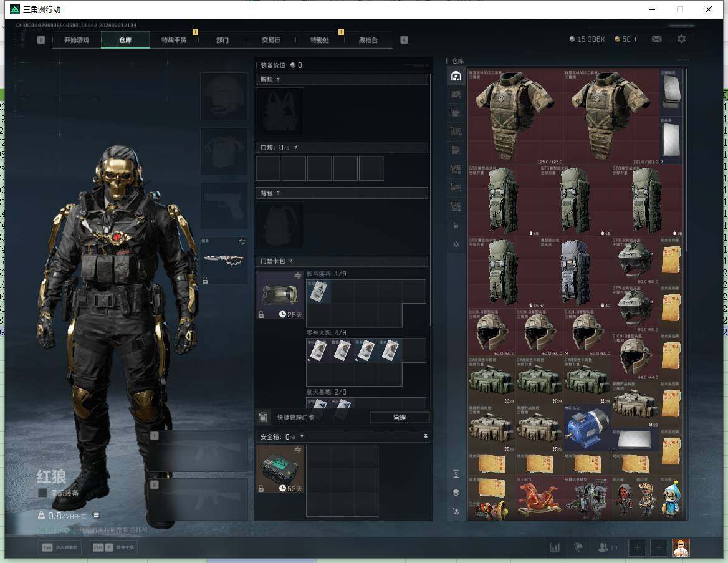
Task: Open the 特勤处 tab
Action: pos(320,40)
